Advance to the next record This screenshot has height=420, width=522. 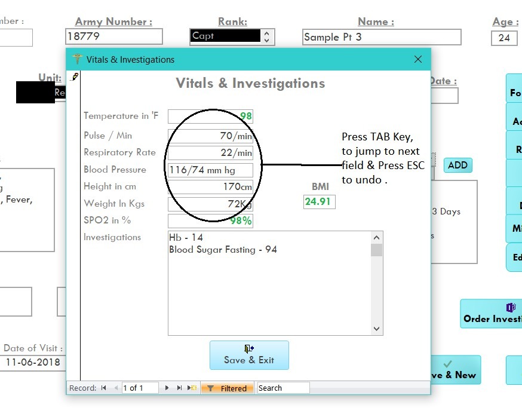tap(167, 388)
